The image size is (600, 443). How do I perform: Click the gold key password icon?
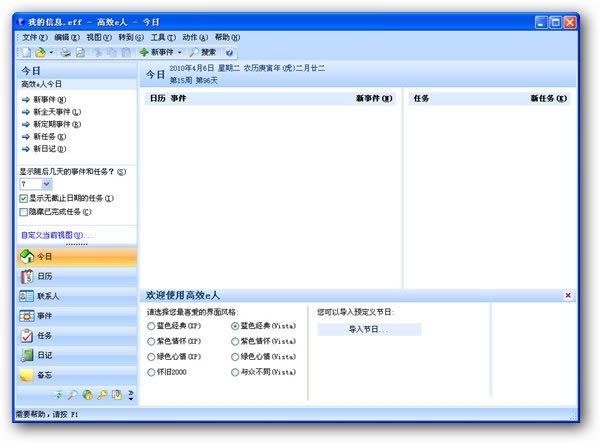click(x=102, y=394)
